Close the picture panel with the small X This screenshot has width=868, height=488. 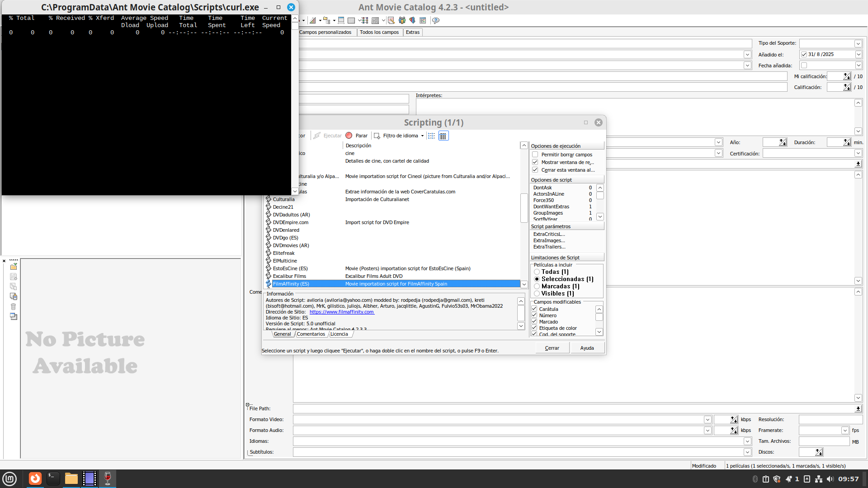tap(4, 261)
